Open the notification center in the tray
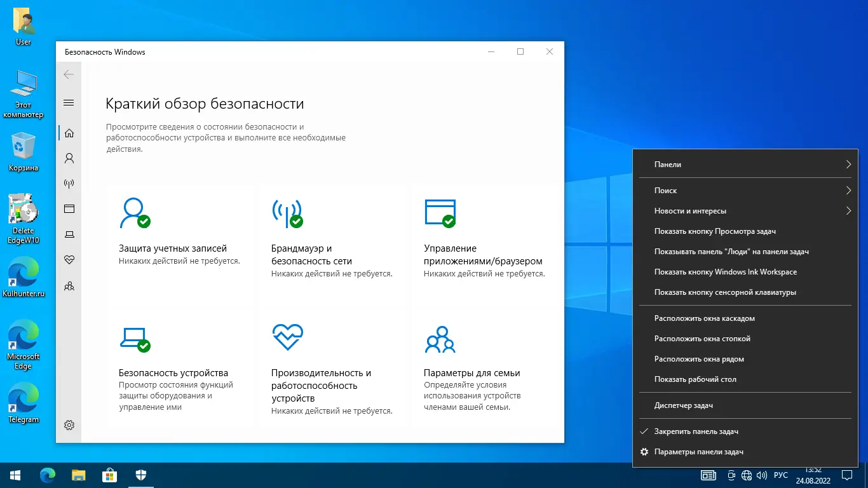 (x=846, y=475)
